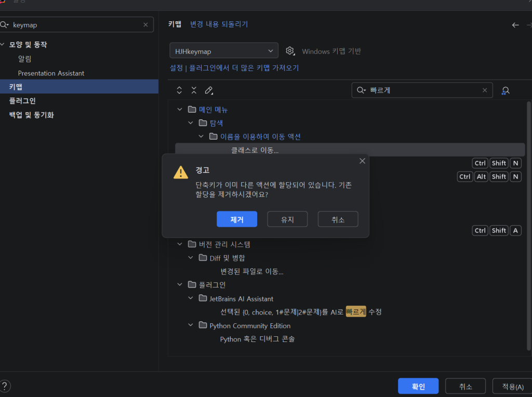The image size is (532, 397).
Task: Collapse the JetBrains AI Assistant folder
Action: click(191, 298)
